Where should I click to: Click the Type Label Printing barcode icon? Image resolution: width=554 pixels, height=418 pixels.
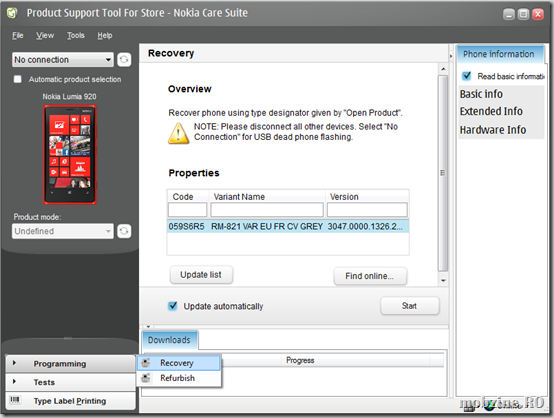tap(14, 400)
